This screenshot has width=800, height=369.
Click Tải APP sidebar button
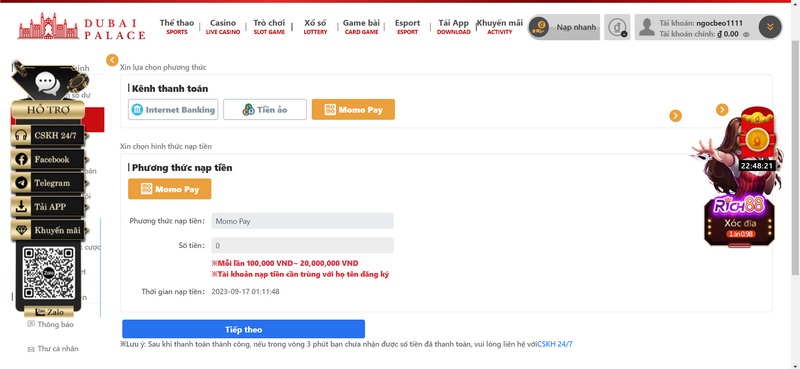pos(48,207)
